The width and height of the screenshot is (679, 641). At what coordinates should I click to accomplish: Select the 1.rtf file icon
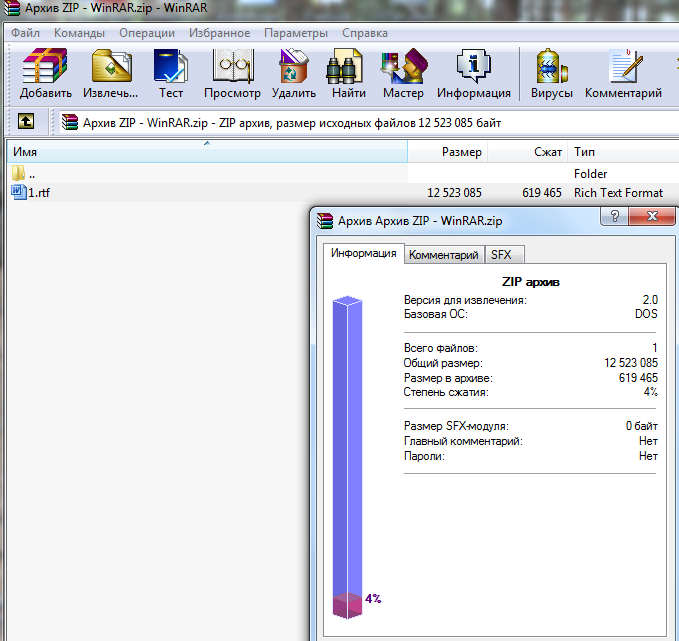coord(19,192)
